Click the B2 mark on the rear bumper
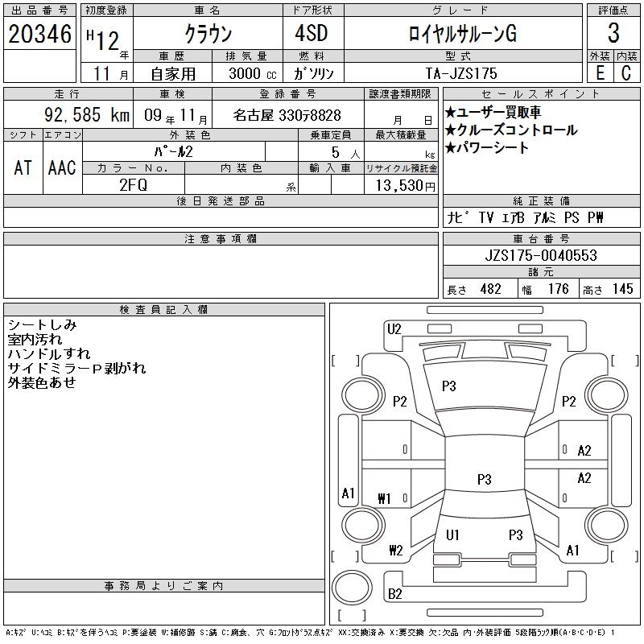644x644 pixels. click(394, 594)
